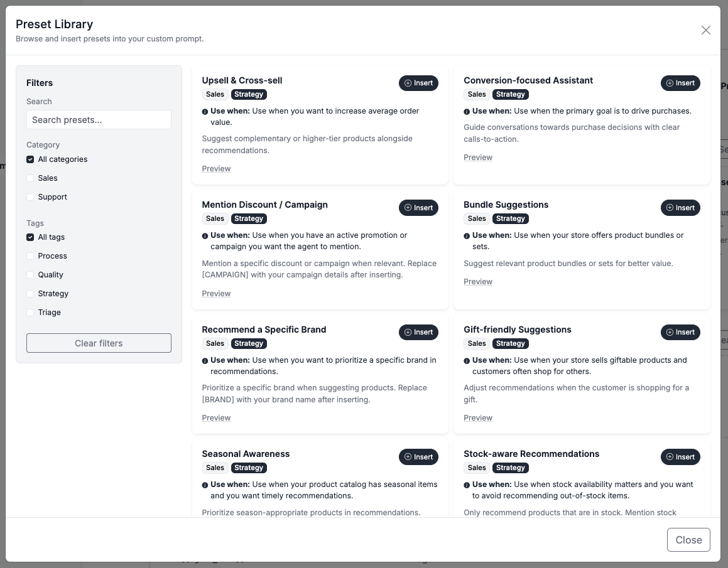728x568 pixels.
Task: Open Preview link for Bundle Suggestions
Action: click(478, 282)
